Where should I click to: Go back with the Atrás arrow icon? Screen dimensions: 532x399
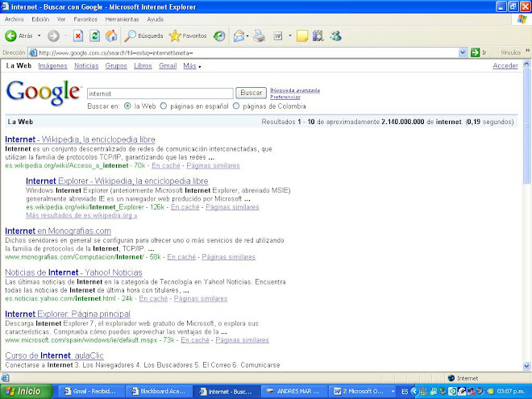point(10,35)
